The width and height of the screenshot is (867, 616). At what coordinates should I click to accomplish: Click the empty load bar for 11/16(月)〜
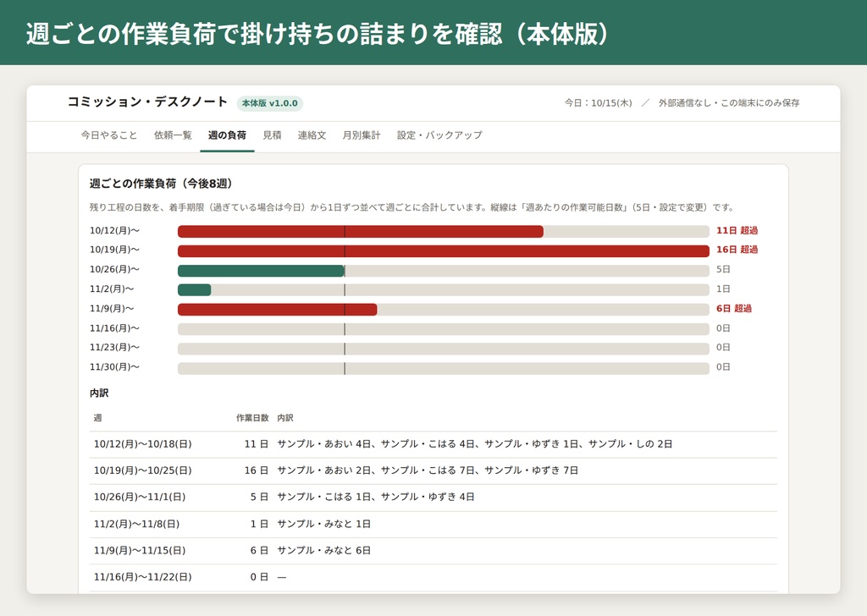(x=443, y=329)
